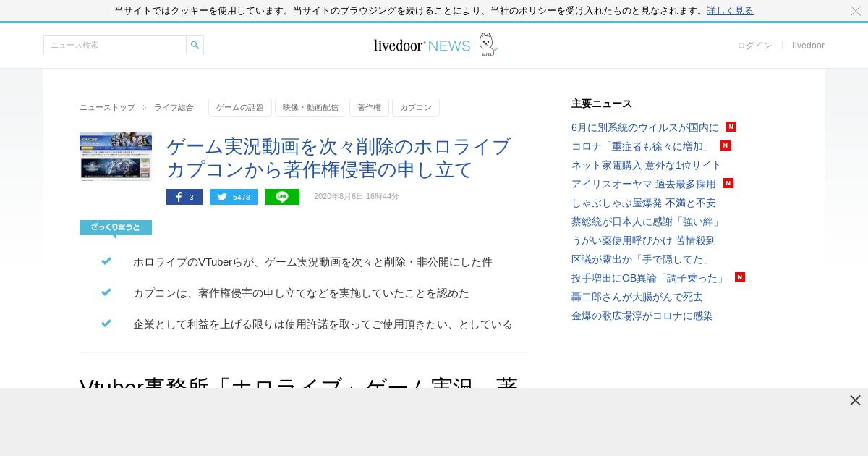Click the livedoor NEWS logo
This screenshot has height=456, width=868.
pos(422,46)
